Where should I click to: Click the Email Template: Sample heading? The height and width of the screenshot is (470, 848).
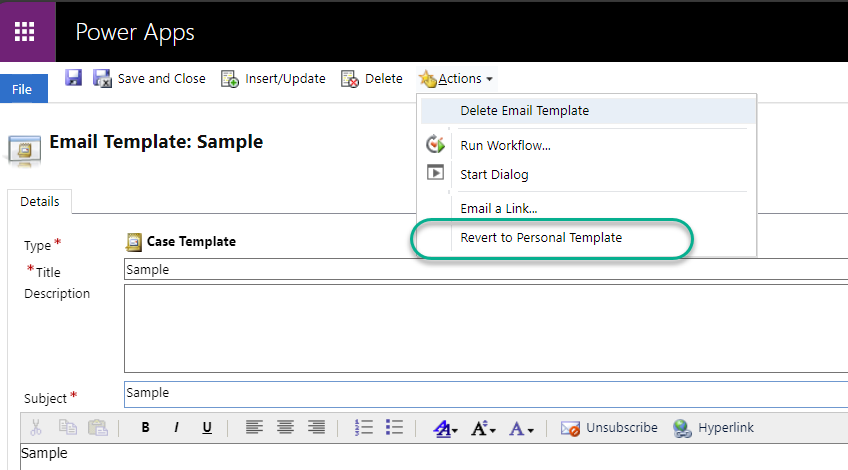[156, 142]
